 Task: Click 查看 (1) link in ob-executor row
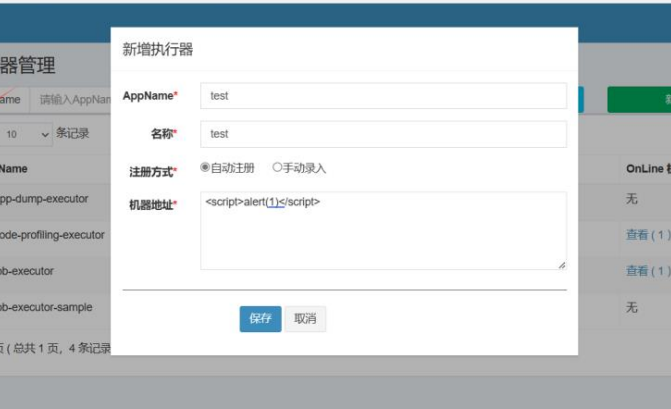click(x=647, y=271)
